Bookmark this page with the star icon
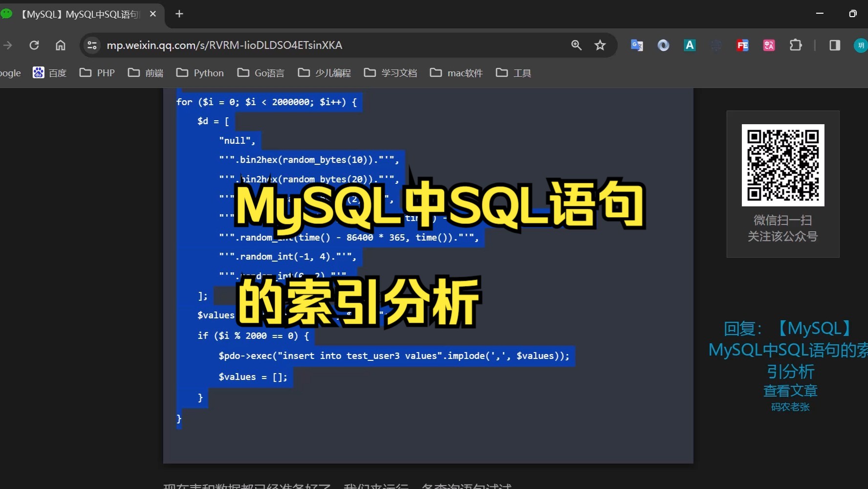Viewport: 868px width, 489px height. 600,45
